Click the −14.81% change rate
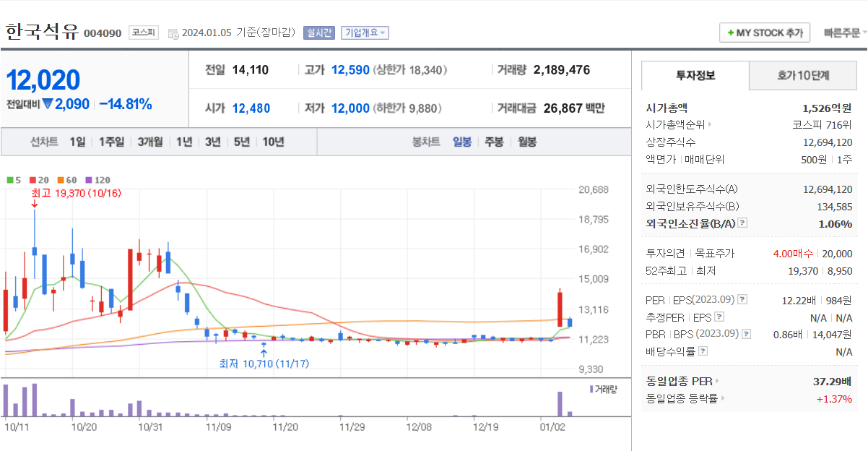 click(125, 104)
